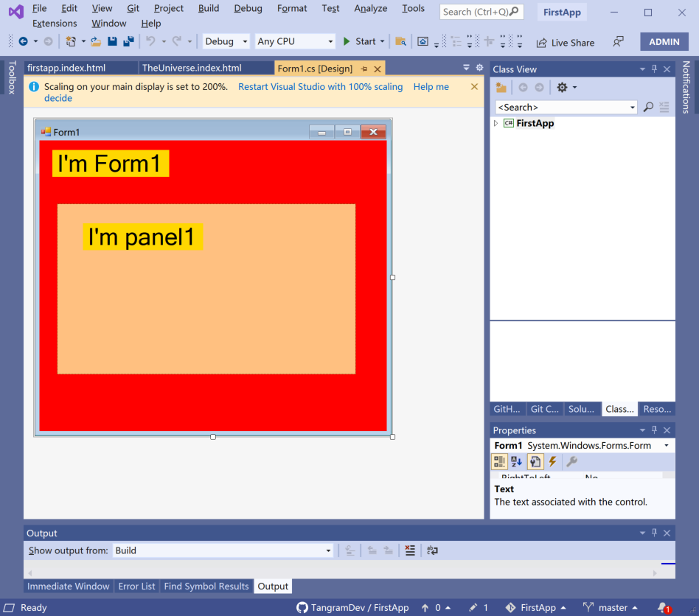Open Class View Settings gear

pyautogui.click(x=562, y=87)
